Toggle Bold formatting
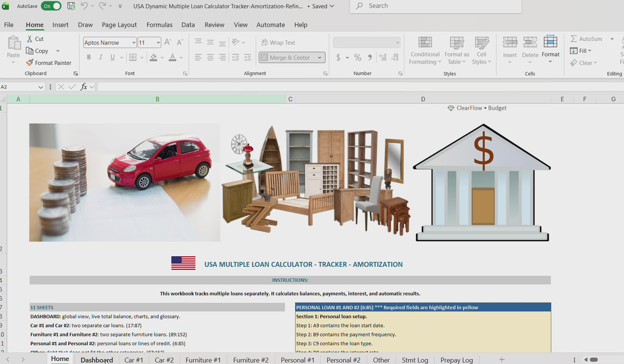Image resolution: width=624 pixels, height=364 pixels. tap(89, 57)
